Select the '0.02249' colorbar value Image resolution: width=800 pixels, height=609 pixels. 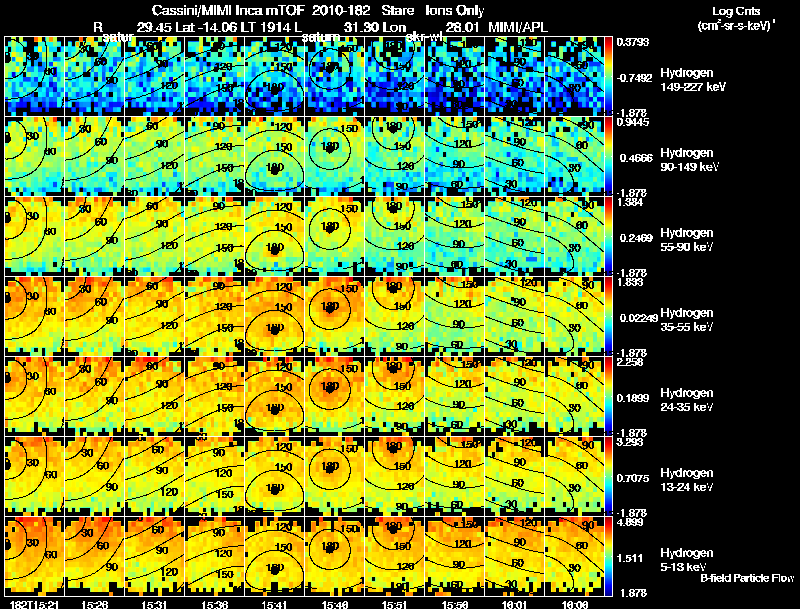[638, 318]
